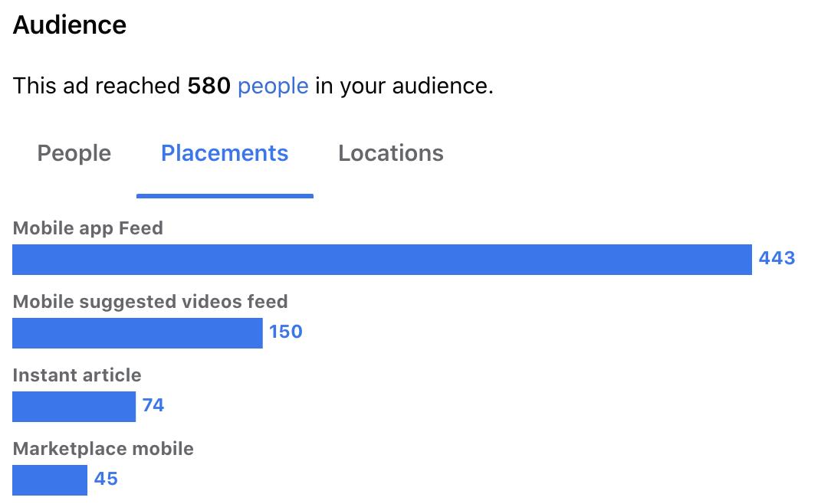Open the Locations tab
Screen dimensions: 831x504
coord(390,153)
